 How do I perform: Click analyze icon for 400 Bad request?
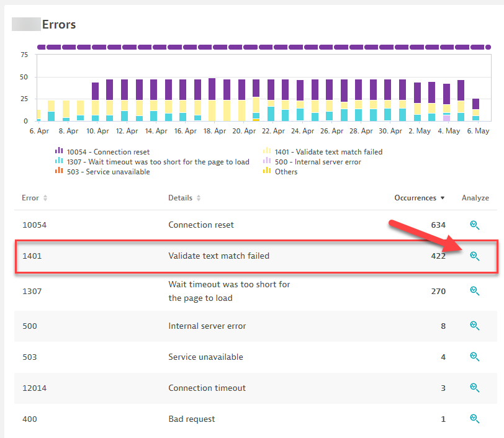pos(474,419)
